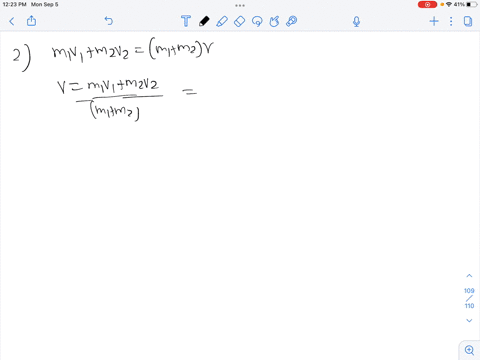Open the zoom magnifier in corner
This screenshot has width=480, height=360.
coord(469,350)
